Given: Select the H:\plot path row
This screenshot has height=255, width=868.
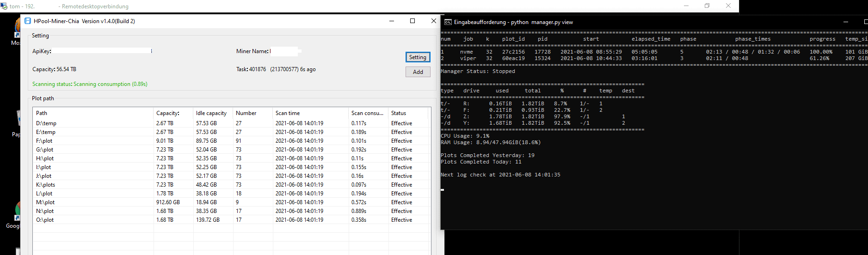Looking at the screenshot, I should click(231, 158).
